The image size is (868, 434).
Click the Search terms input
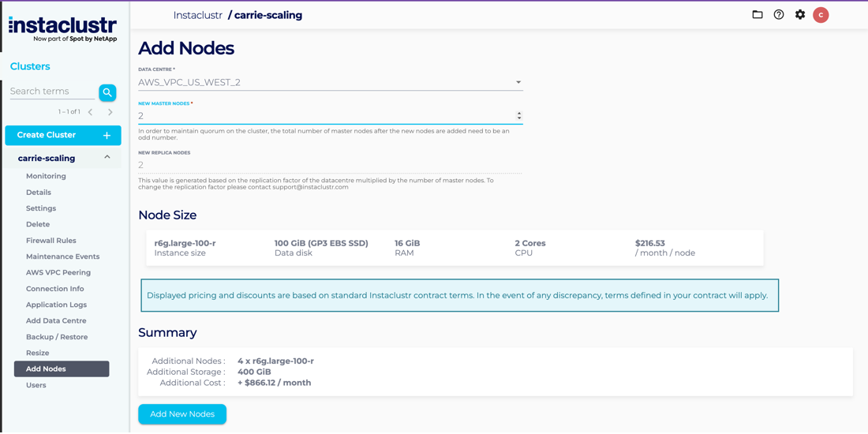(52, 92)
